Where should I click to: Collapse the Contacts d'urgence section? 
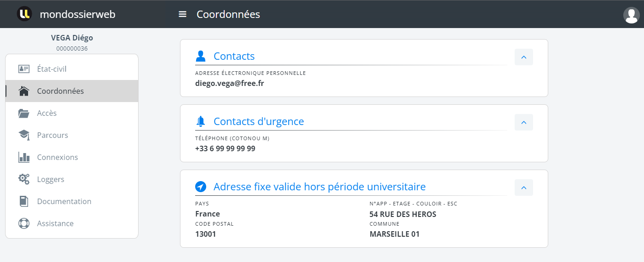tap(523, 122)
